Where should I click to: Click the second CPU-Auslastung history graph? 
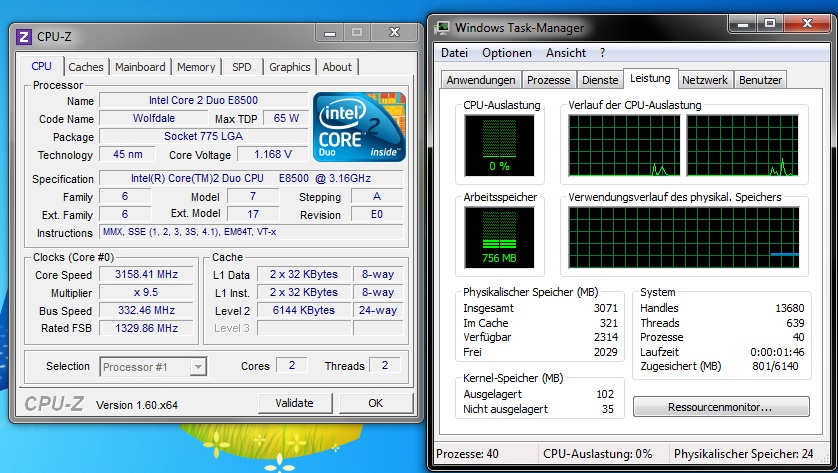click(x=742, y=145)
